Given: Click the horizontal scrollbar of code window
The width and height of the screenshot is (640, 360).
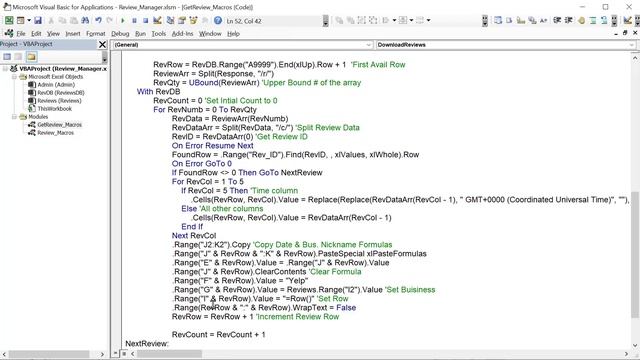Looking at the screenshot, I should (169, 354).
